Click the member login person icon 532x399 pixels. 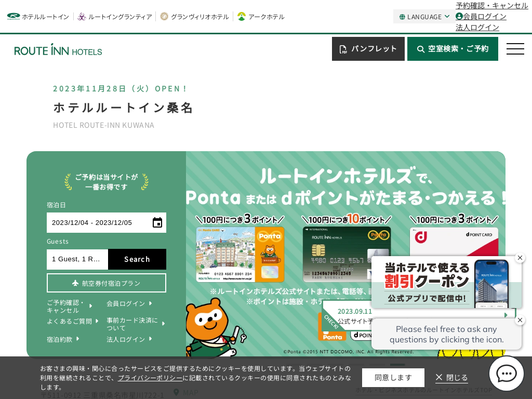(x=459, y=16)
